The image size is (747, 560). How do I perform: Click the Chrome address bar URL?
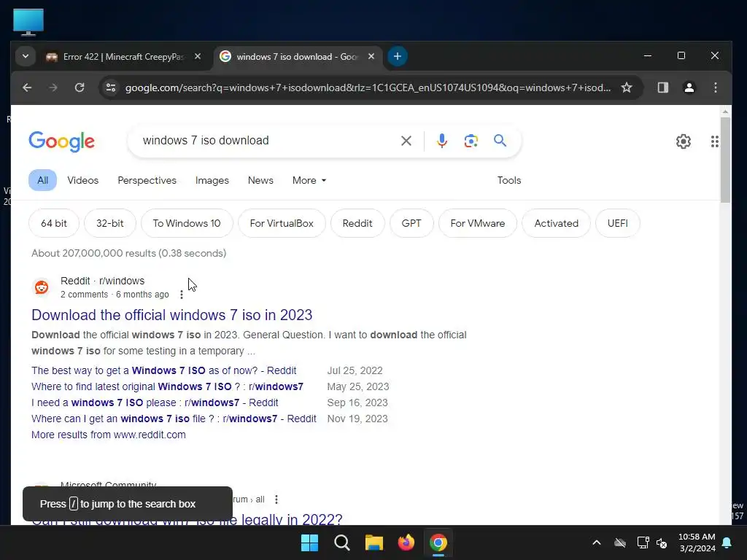pos(368,87)
